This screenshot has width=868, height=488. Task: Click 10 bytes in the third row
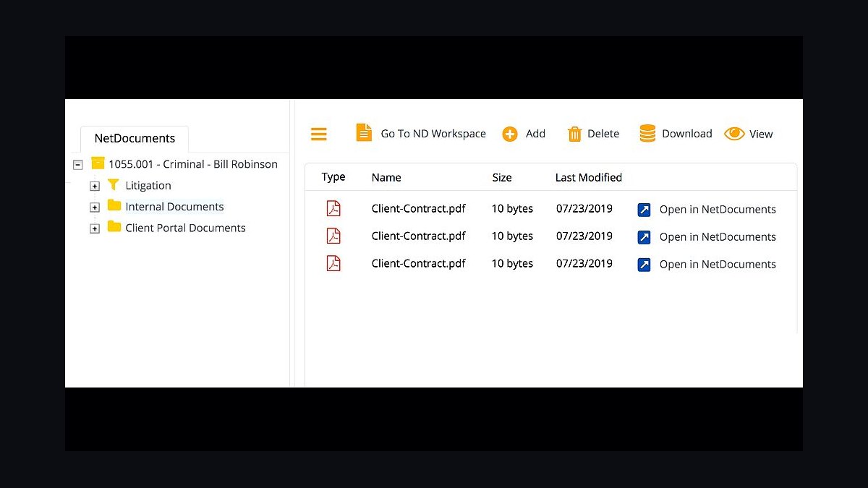click(512, 264)
